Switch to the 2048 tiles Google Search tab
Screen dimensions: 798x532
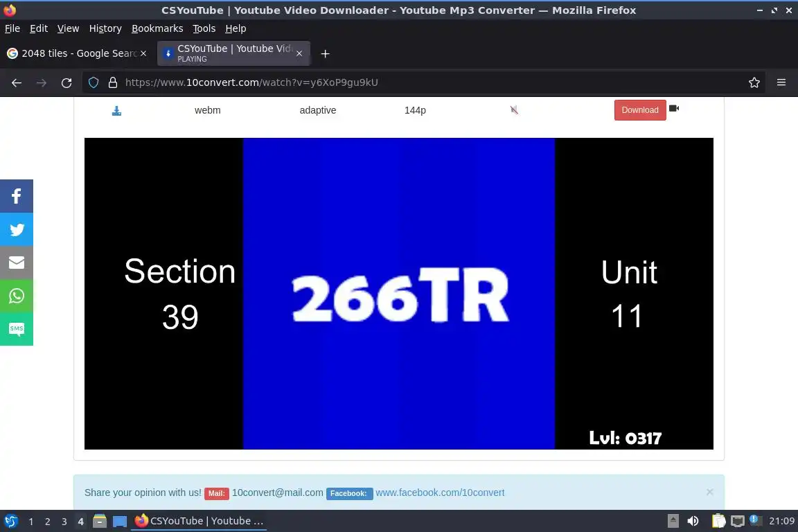click(76, 53)
